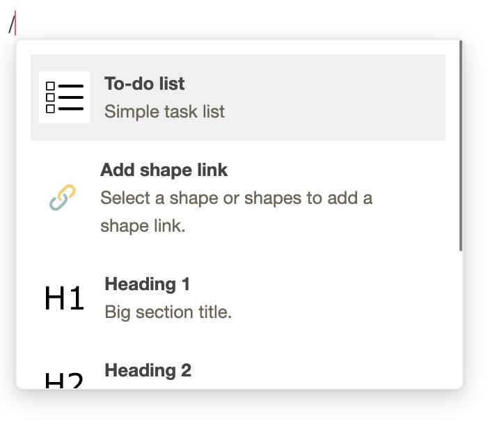Click the H1 heading icon

[x=64, y=299]
